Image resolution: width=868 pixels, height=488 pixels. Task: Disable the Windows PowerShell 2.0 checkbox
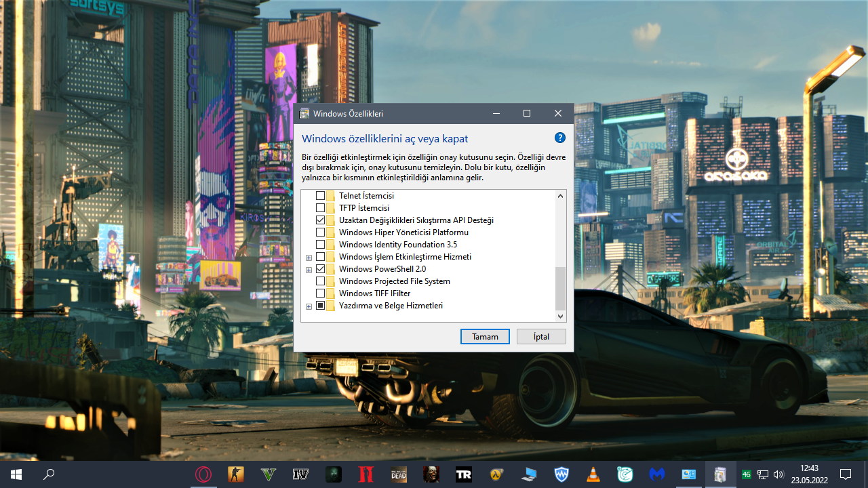point(320,269)
